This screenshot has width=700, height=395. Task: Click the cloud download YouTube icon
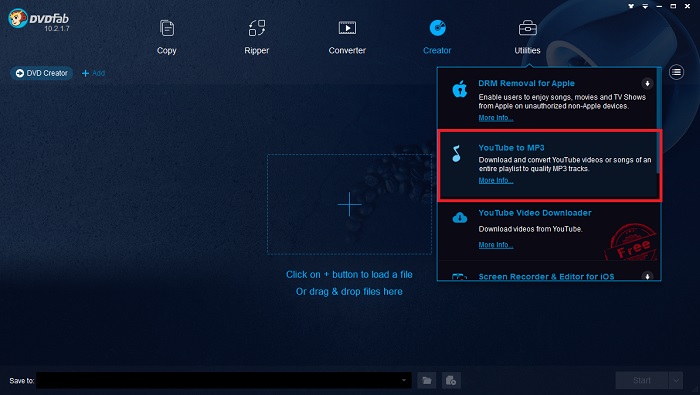[x=459, y=218]
